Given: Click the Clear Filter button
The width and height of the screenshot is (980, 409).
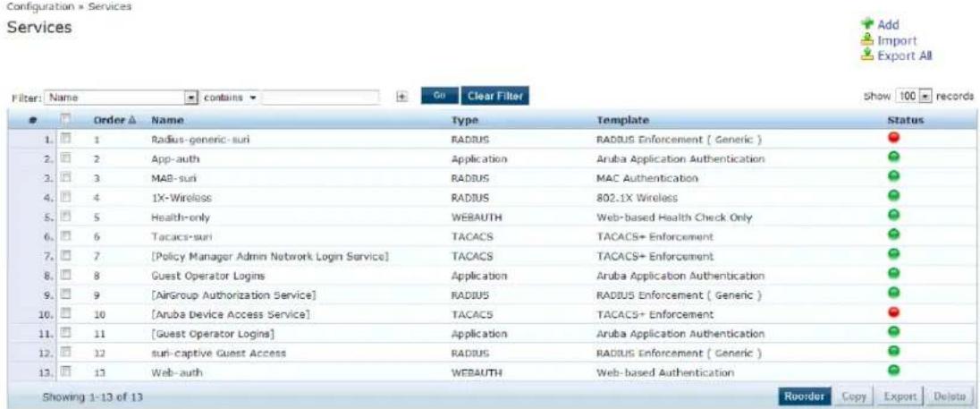Looking at the screenshot, I should click(495, 96).
